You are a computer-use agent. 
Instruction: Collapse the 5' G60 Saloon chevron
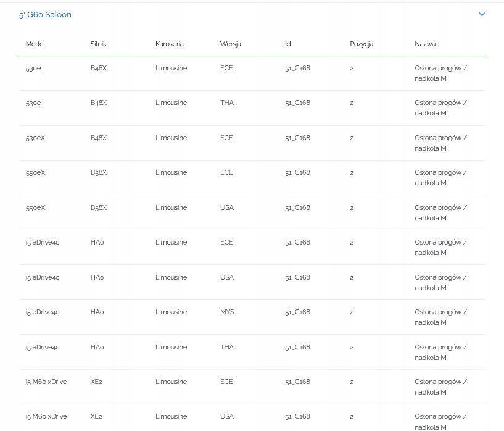pos(482,14)
